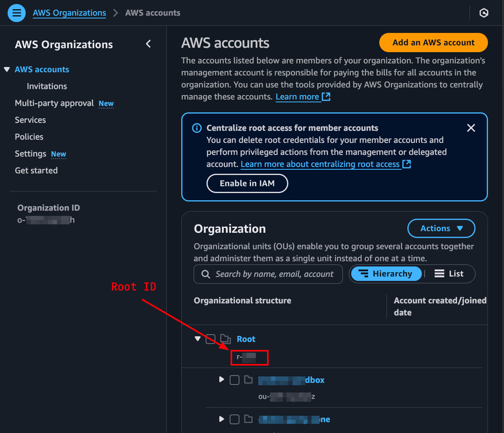Viewport: 504px width, 433px height.
Task: Collapse the Root tree node
Action: (197, 339)
